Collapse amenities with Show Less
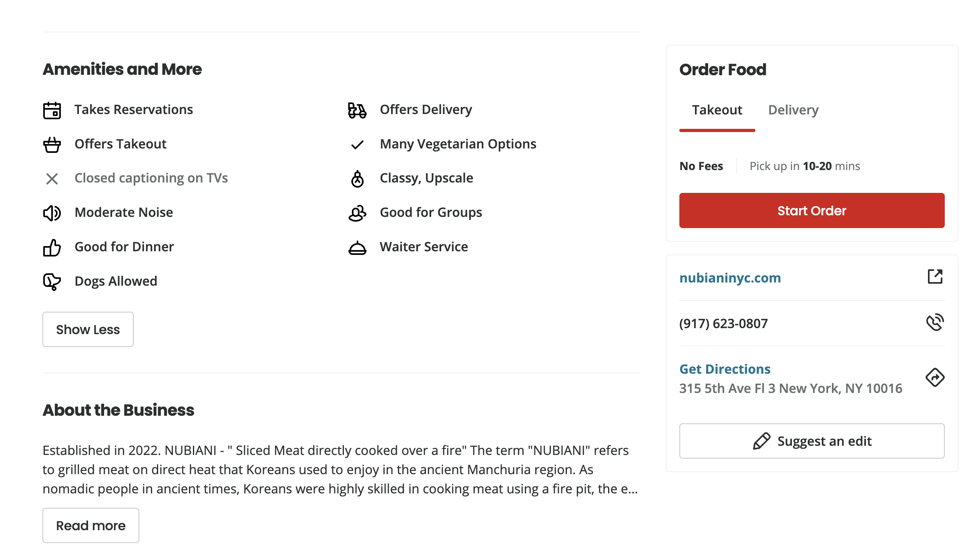Screen dimensions: 980x557 pyautogui.click(x=88, y=329)
